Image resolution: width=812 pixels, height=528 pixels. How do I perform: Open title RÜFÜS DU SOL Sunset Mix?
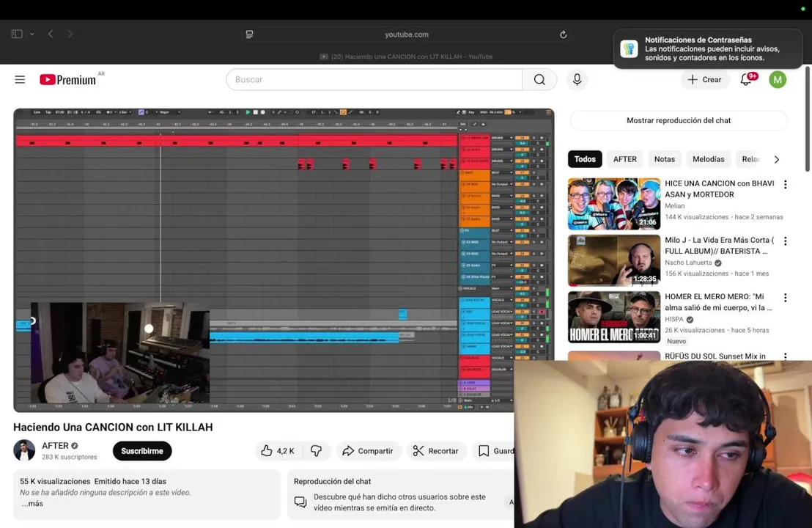click(x=715, y=356)
